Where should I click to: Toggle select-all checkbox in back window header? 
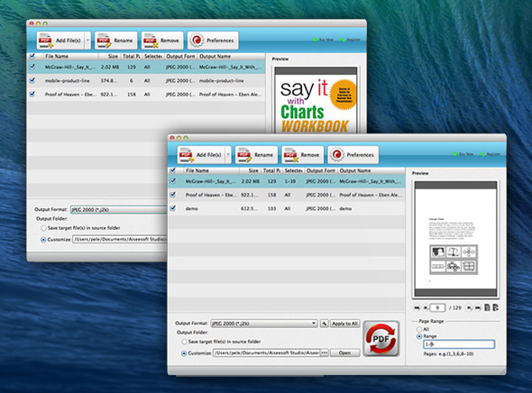click(x=32, y=56)
